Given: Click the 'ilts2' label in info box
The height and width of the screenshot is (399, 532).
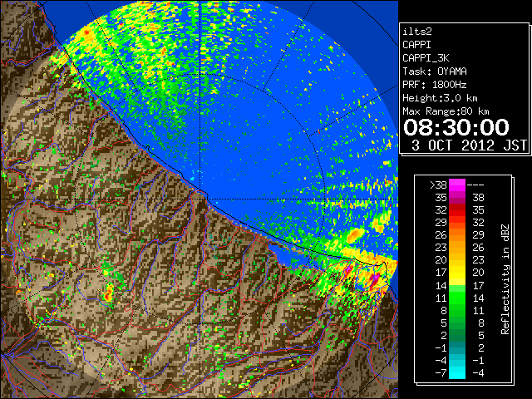Looking at the screenshot, I should (x=417, y=32).
